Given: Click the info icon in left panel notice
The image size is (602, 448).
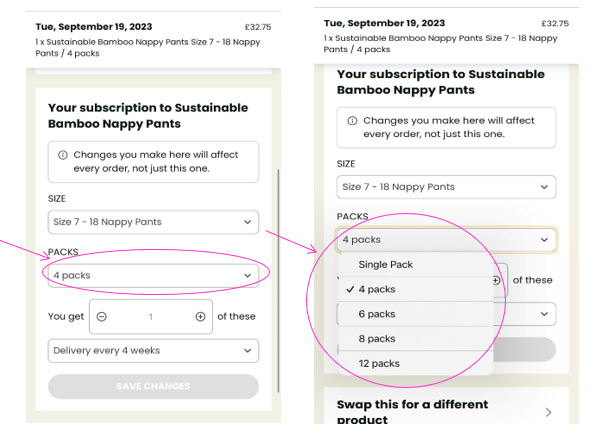Looking at the screenshot, I should (x=63, y=155).
